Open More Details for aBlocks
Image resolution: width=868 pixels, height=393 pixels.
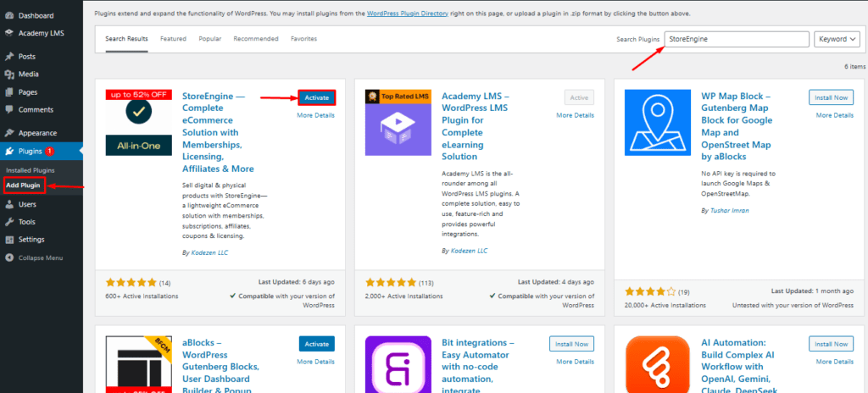click(315, 362)
